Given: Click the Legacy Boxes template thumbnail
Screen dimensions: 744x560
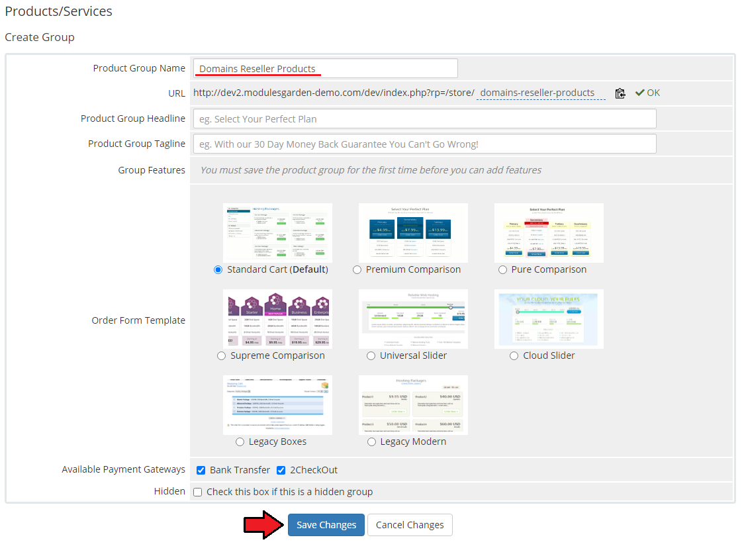Looking at the screenshot, I should [x=277, y=405].
